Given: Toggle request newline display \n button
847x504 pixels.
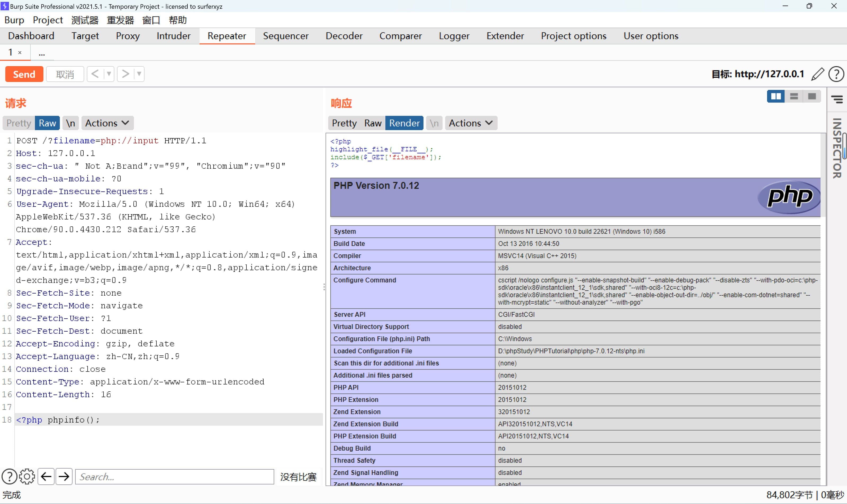Looking at the screenshot, I should (70, 123).
